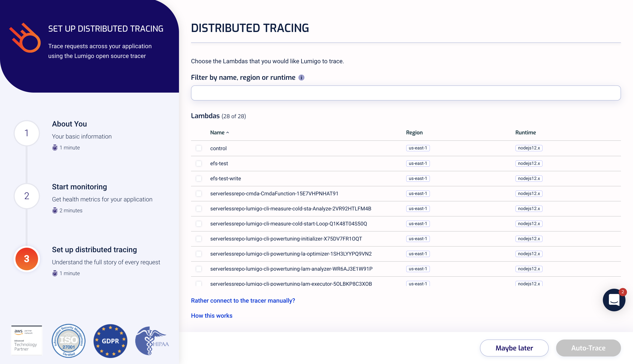Click nodejs12.x tag in efs-test-write row
Screen dimensions: 633x364
(529, 178)
